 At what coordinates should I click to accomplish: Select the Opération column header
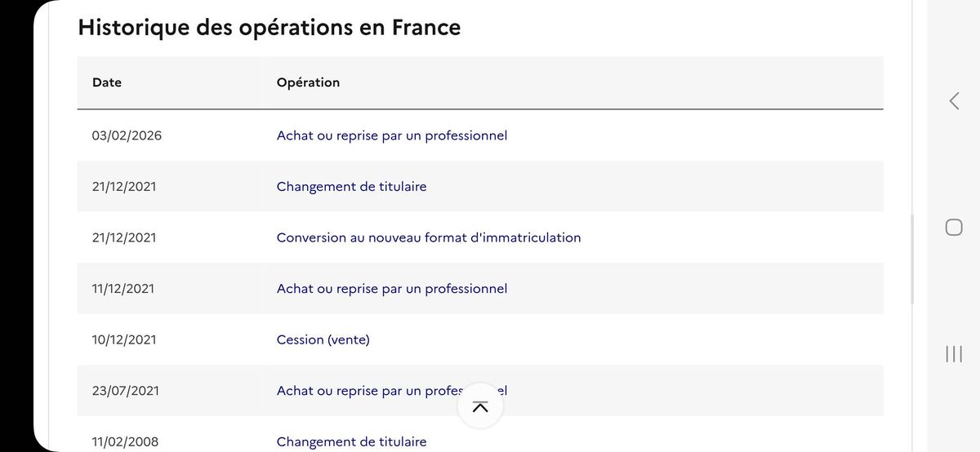click(308, 82)
